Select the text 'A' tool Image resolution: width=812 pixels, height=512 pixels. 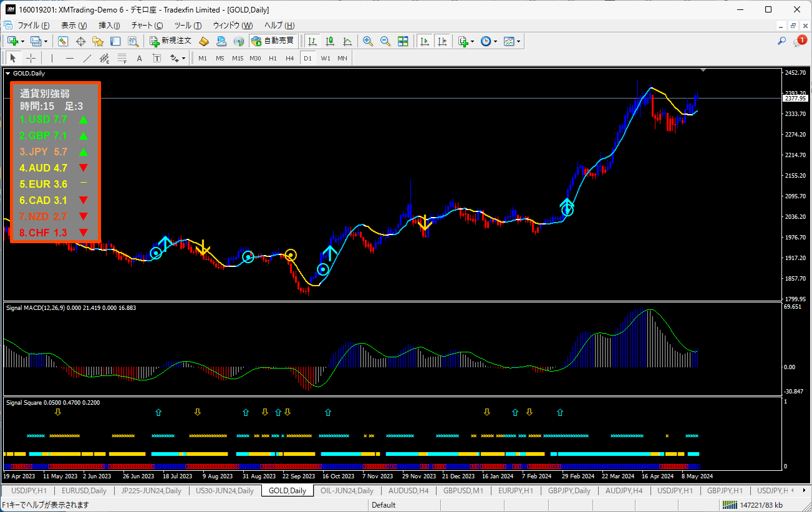click(x=139, y=58)
